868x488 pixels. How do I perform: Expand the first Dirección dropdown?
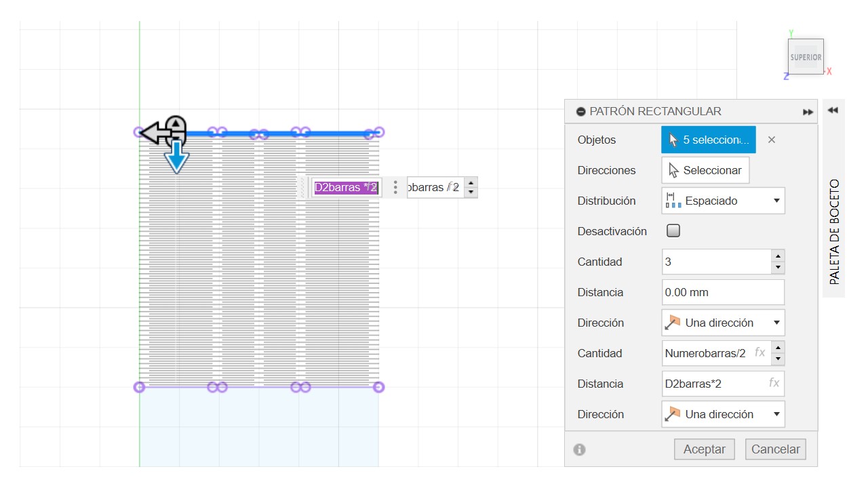point(723,323)
